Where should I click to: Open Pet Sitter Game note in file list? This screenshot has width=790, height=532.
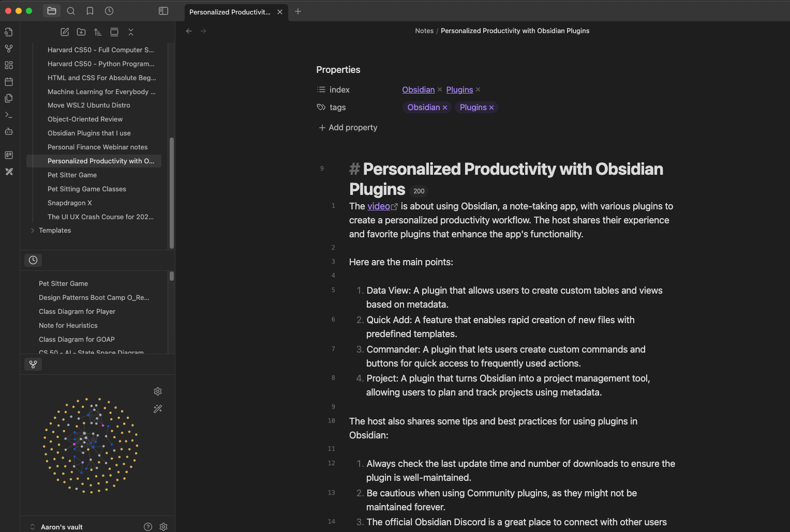point(72,175)
